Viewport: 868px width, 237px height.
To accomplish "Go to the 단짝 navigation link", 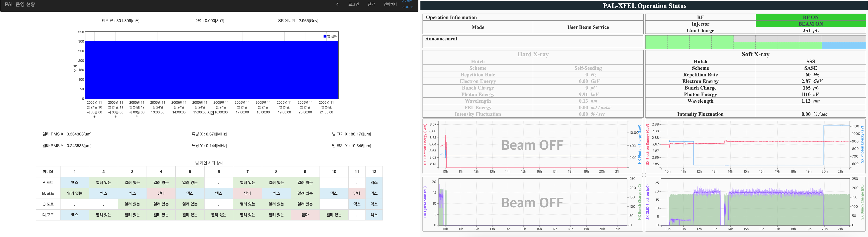I will [371, 4].
